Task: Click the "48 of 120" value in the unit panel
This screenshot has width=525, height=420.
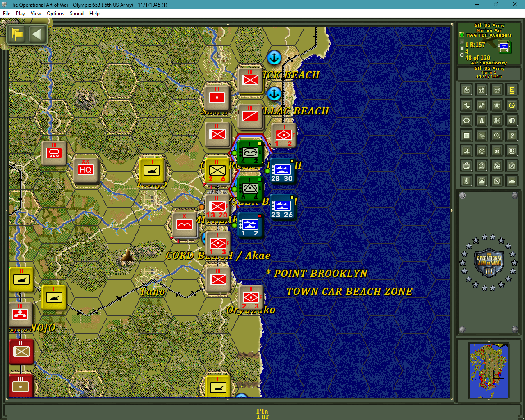Action: pos(477,58)
